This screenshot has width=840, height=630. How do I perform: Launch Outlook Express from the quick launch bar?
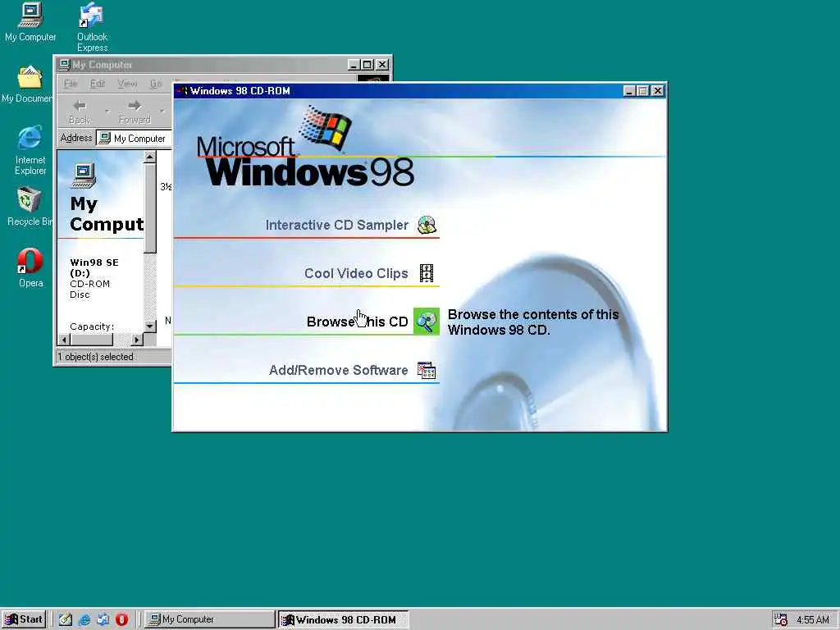click(103, 619)
